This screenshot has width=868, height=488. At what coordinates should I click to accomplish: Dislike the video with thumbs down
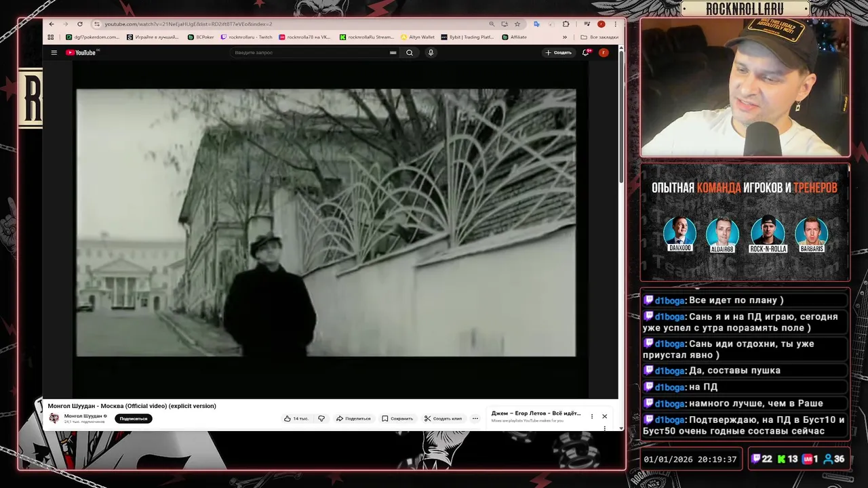(x=321, y=418)
